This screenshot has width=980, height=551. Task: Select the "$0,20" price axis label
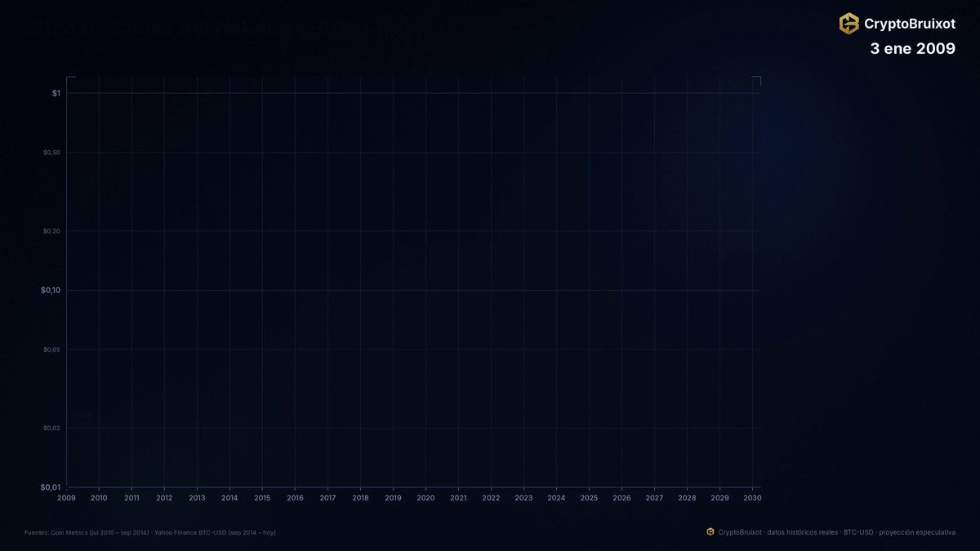pyautogui.click(x=51, y=231)
